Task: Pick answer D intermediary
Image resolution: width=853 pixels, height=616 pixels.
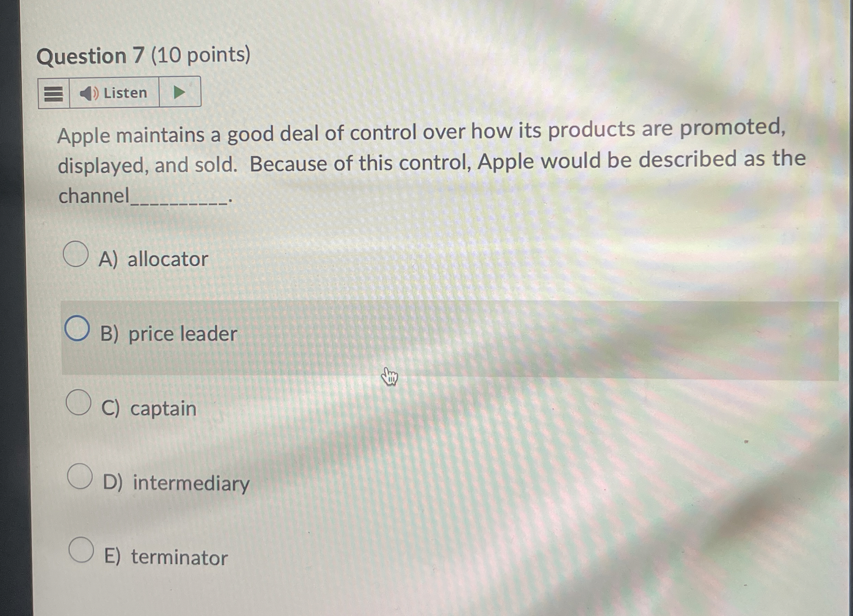Action: (80, 476)
